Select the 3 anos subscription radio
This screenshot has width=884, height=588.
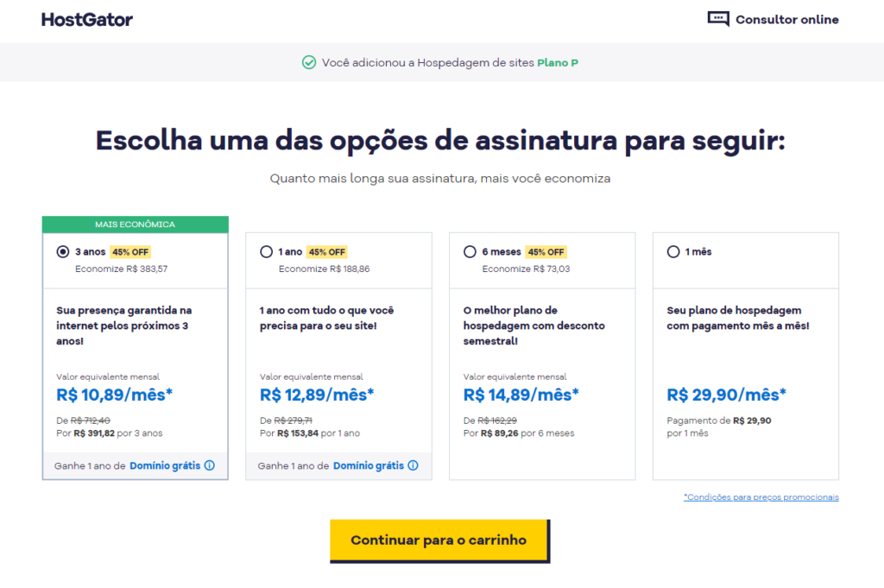62,252
